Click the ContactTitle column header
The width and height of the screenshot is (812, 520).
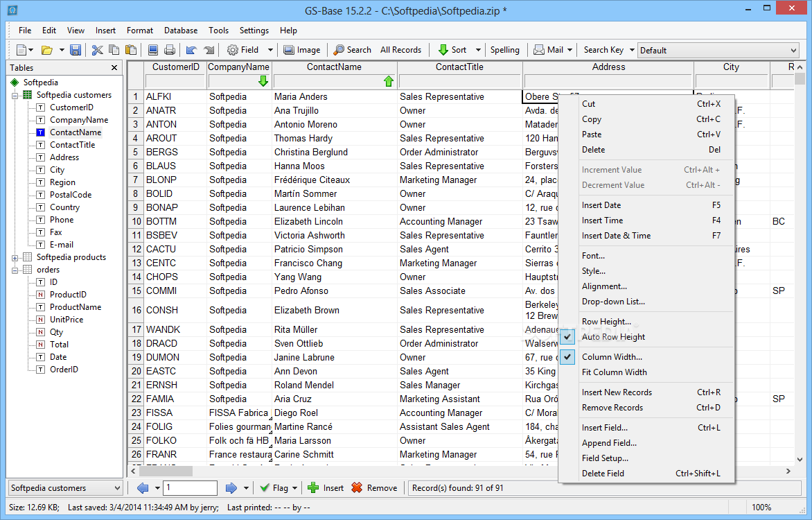460,67
